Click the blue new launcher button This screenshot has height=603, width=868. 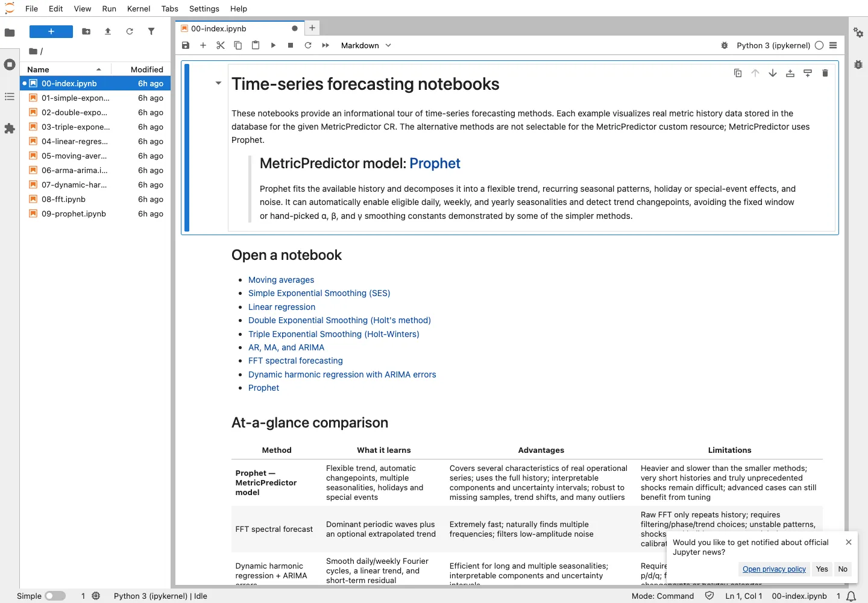(51, 31)
